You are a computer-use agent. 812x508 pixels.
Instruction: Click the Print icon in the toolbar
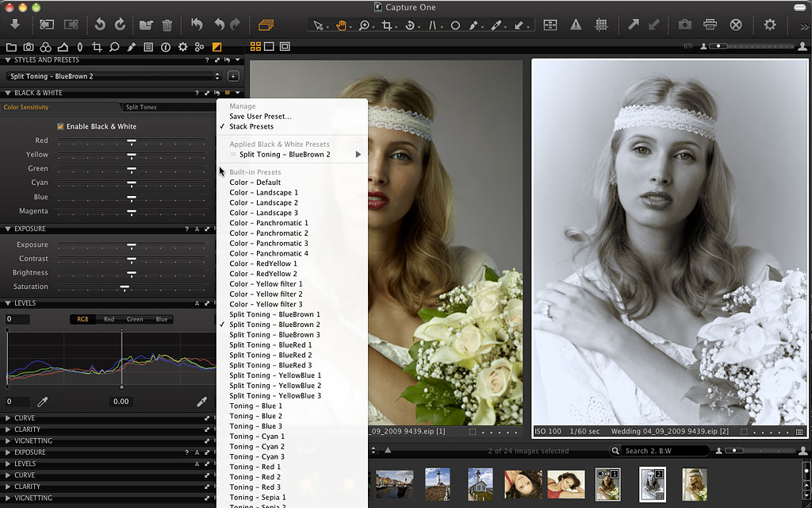point(710,25)
